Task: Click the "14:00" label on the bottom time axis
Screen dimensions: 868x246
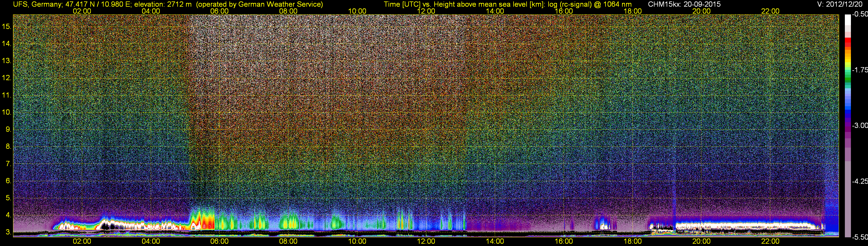Action: 495,241
